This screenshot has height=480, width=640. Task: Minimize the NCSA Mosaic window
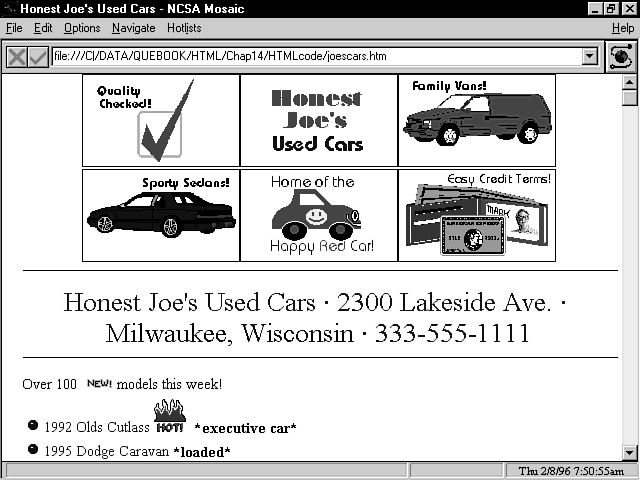click(595, 9)
